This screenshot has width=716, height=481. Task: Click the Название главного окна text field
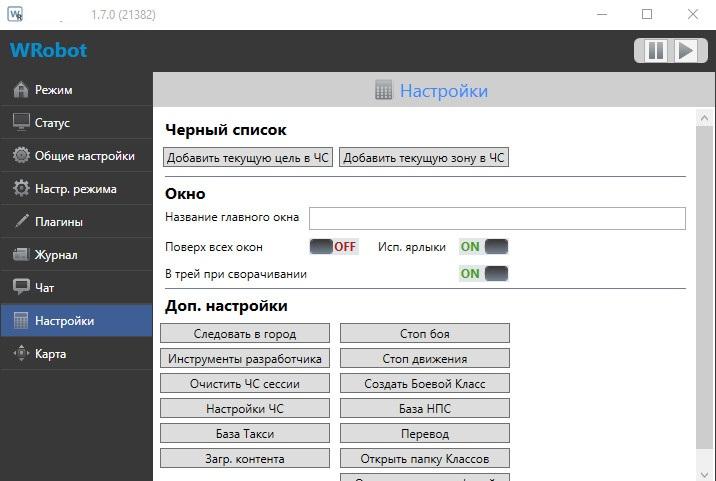click(497, 219)
